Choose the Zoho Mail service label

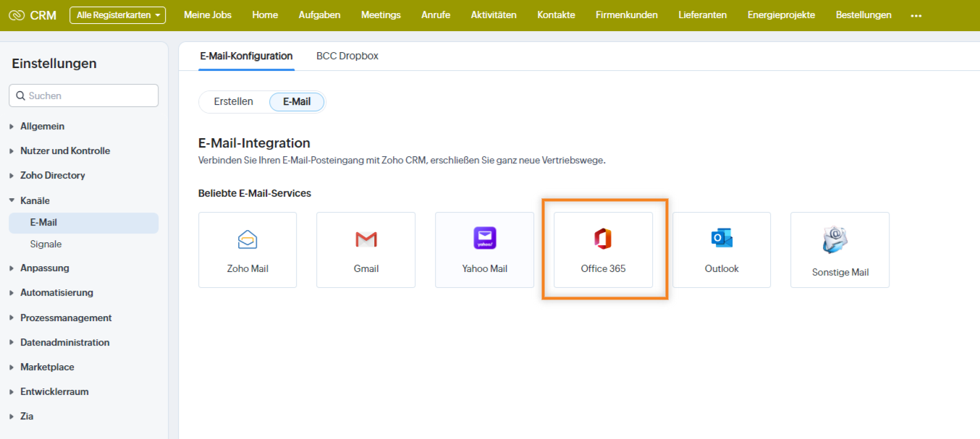[248, 268]
